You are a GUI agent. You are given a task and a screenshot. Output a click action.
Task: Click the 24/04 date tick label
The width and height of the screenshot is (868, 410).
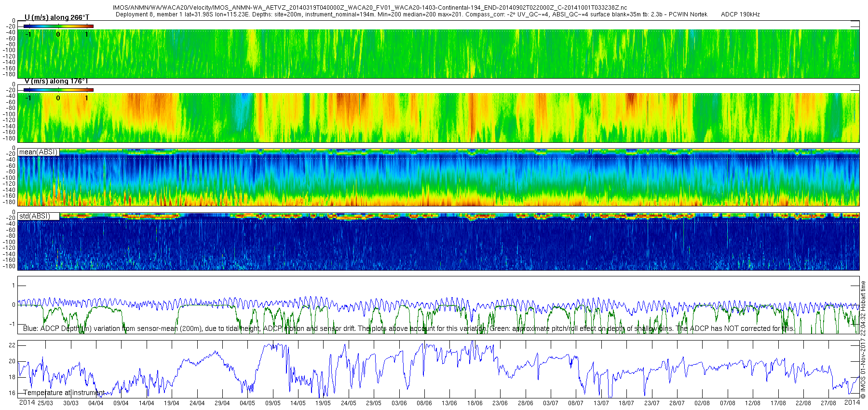pos(197,403)
